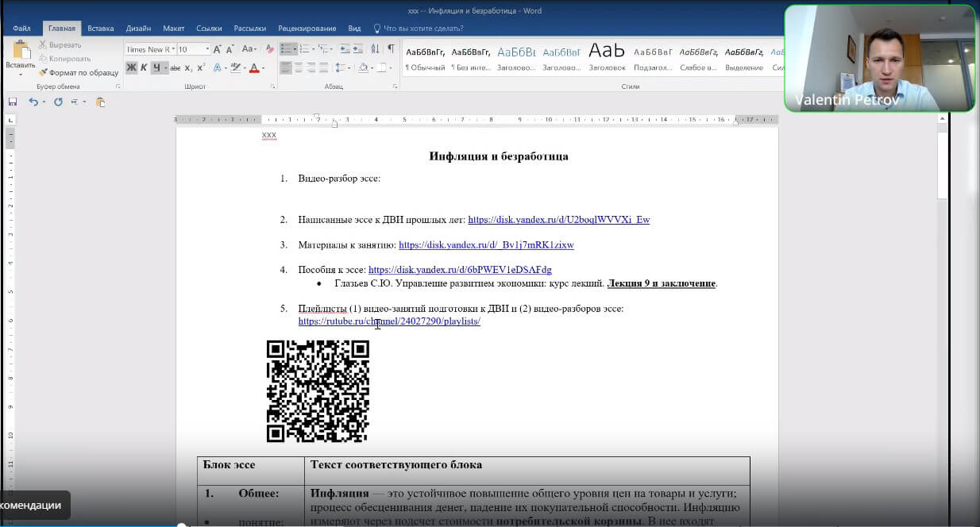The image size is (980, 527).
Task: Open the Aa change case dropdown
Action: (249, 49)
